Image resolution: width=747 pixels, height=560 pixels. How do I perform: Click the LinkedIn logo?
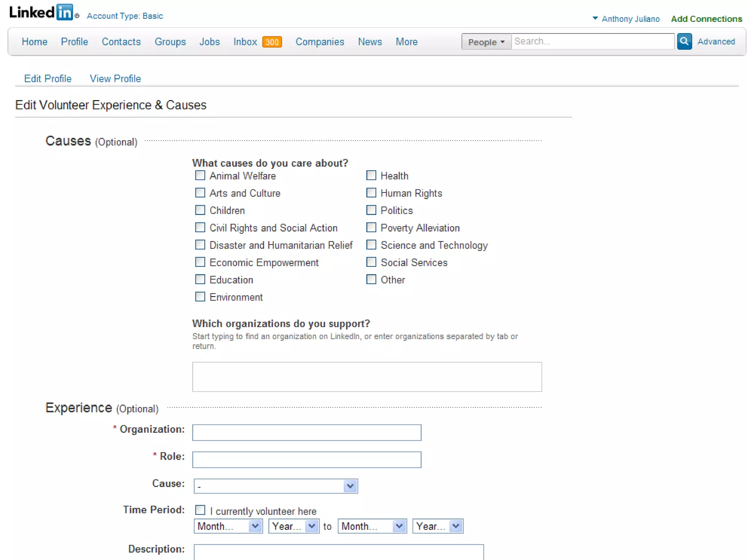42,13
